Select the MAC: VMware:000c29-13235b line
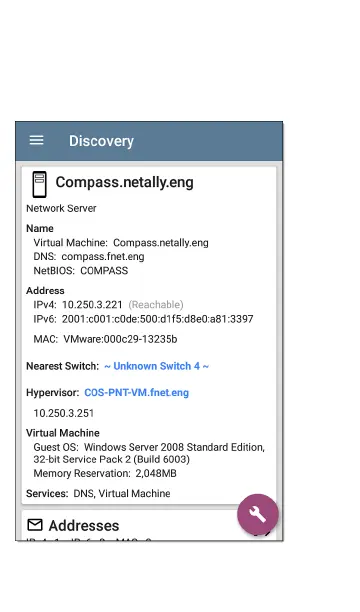This screenshot has width=360, height=612. pos(105,339)
